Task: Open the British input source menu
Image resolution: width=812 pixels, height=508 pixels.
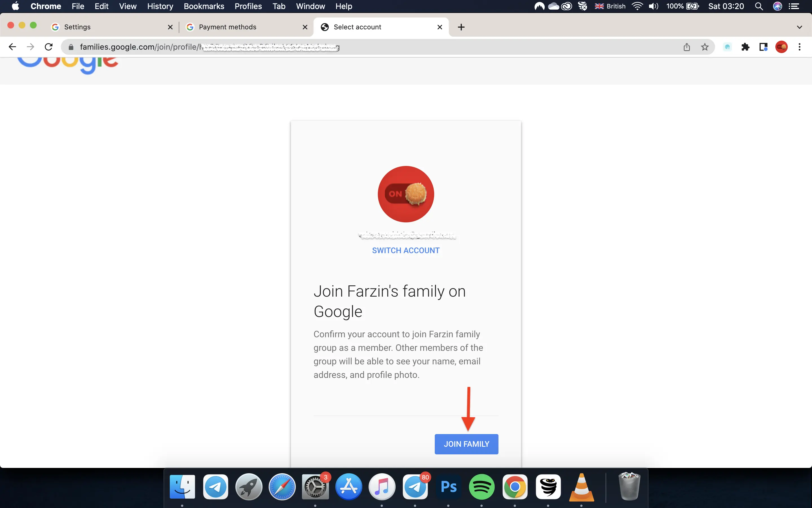Action: (x=610, y=6)
